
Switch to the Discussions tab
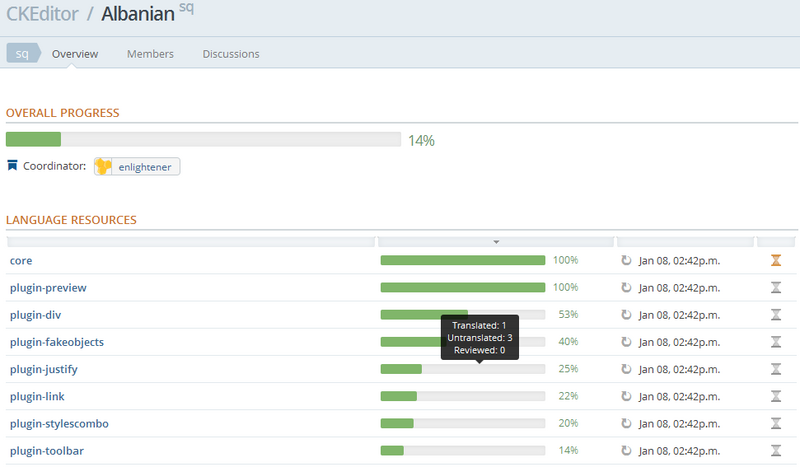click(x=231, y=54)
